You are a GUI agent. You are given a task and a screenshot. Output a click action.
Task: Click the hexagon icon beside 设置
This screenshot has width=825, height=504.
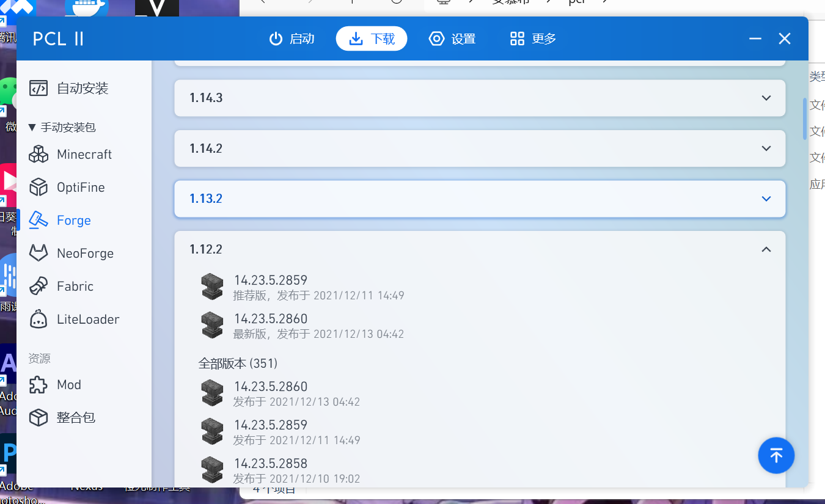[x=436, y=39]
